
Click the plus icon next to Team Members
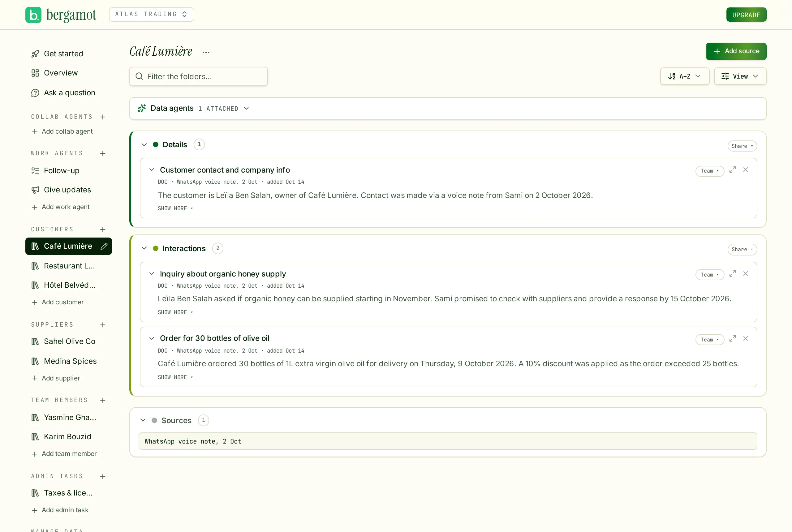[x=103, y=400]
